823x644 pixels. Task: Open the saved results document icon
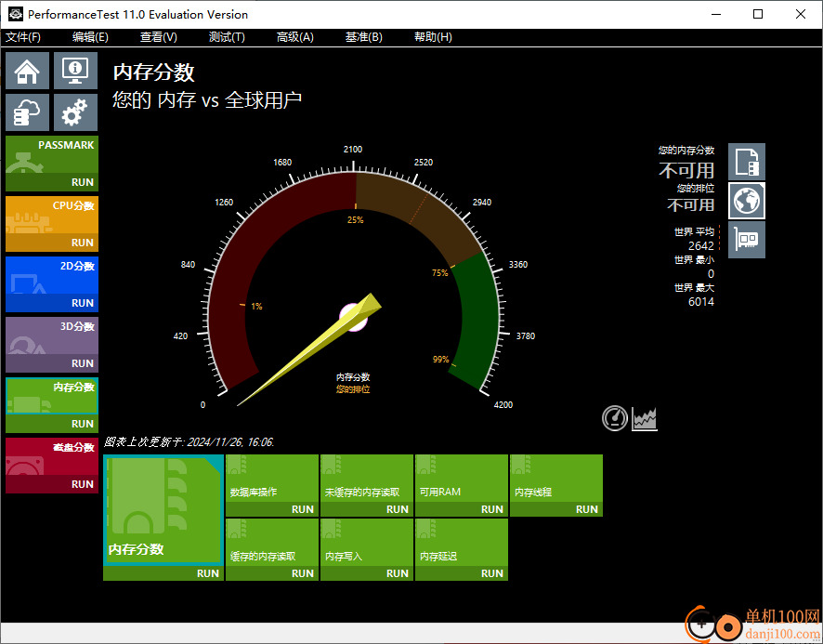click(x=747, y=162)
